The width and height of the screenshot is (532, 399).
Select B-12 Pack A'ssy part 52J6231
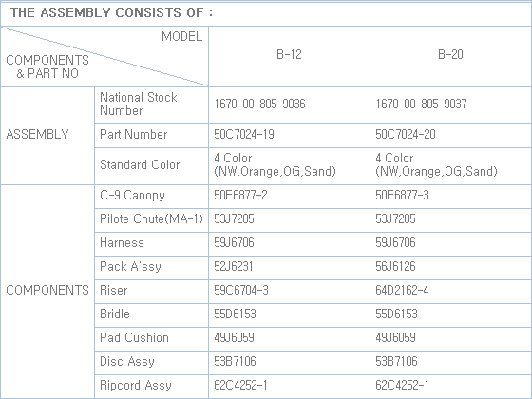click(x=234, y=267)
